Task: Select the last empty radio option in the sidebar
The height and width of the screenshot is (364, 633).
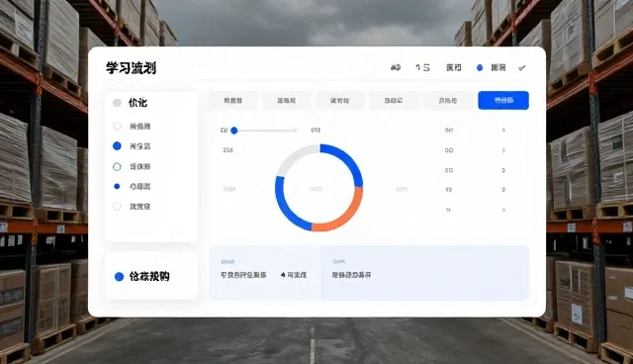Action: [x=117, y=206]
